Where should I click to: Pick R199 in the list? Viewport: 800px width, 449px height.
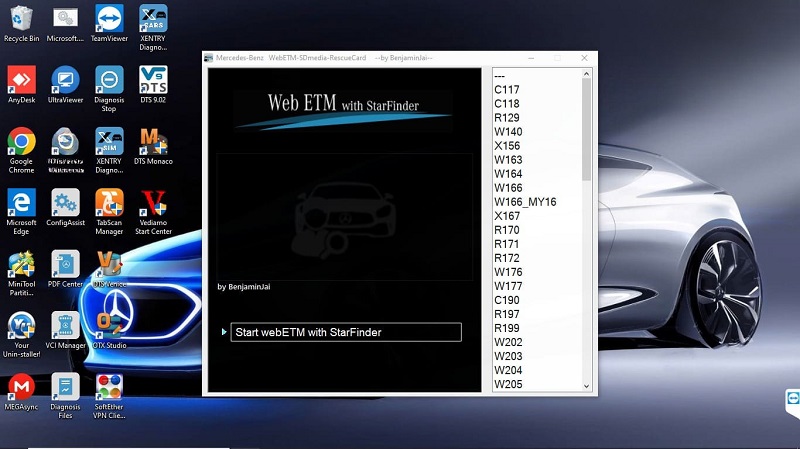[507, 328]
